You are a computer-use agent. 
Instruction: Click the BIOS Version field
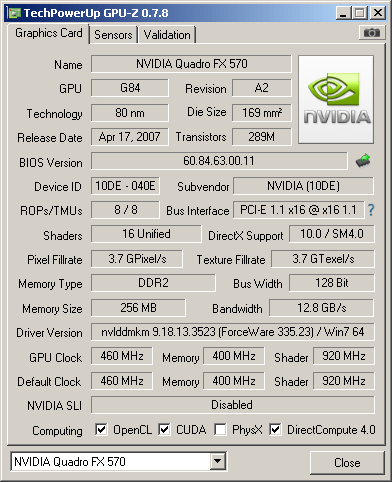(219, 161)
